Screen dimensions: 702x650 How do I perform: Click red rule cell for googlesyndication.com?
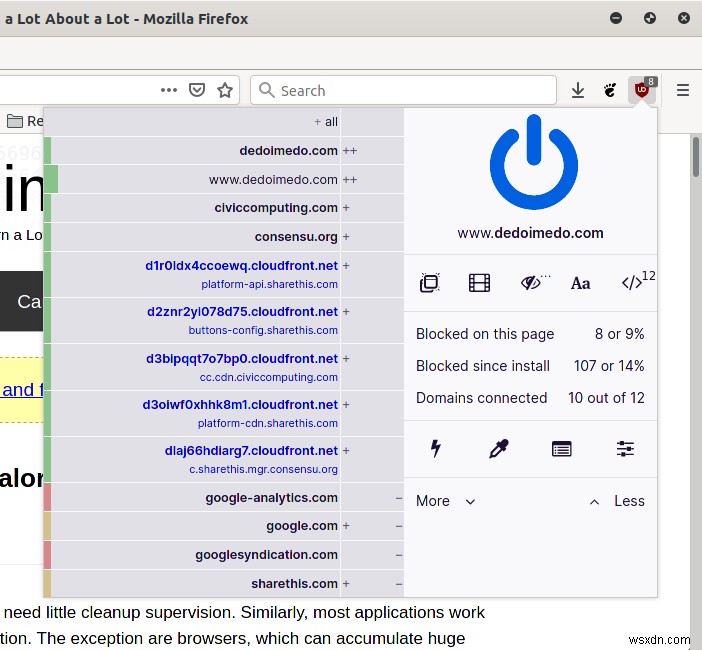[47, 555]
